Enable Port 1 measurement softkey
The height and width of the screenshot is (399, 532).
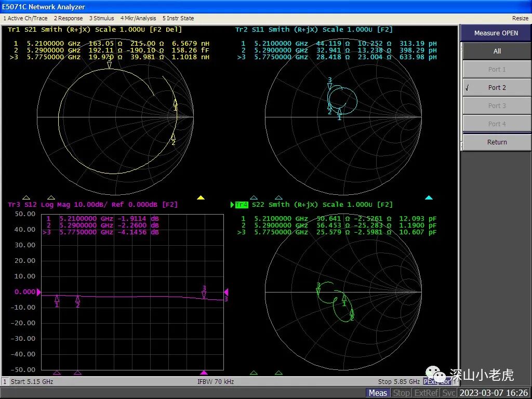pos(496,69)
